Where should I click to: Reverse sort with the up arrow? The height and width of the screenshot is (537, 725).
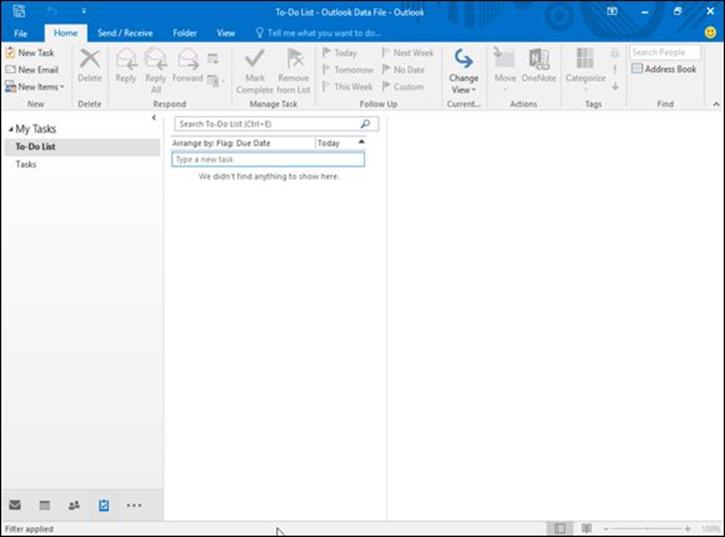tap(362, 142)
